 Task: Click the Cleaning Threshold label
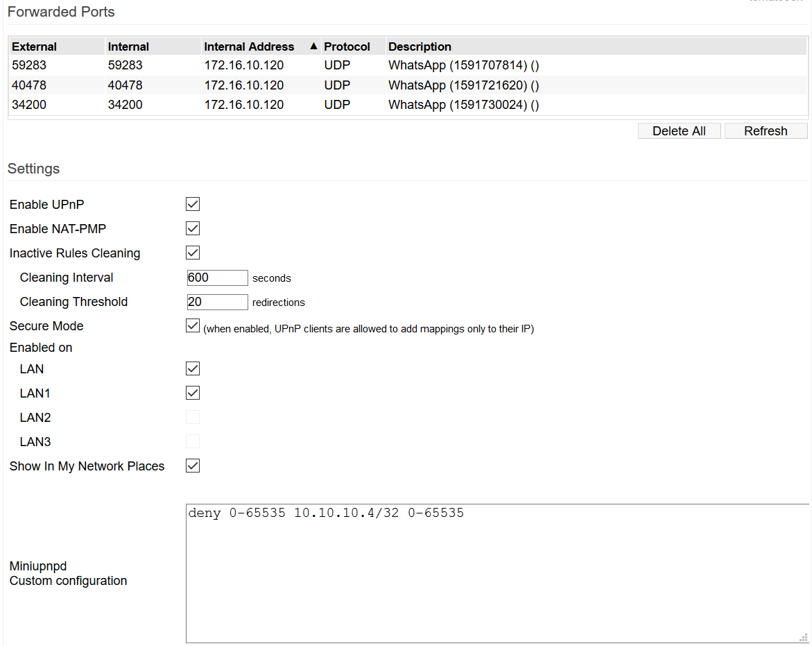click(x=74, y=302)
